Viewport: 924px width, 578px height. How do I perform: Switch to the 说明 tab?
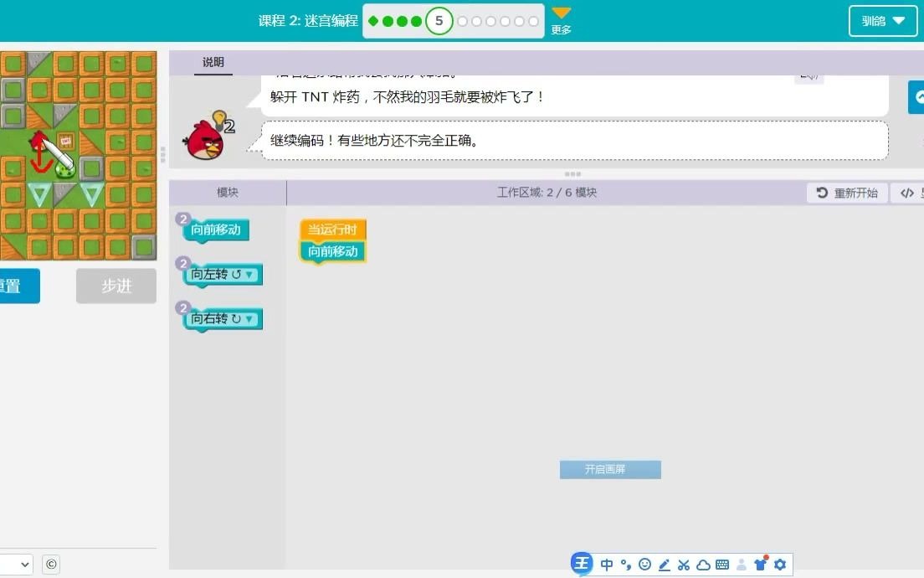[x=212, y=62]
